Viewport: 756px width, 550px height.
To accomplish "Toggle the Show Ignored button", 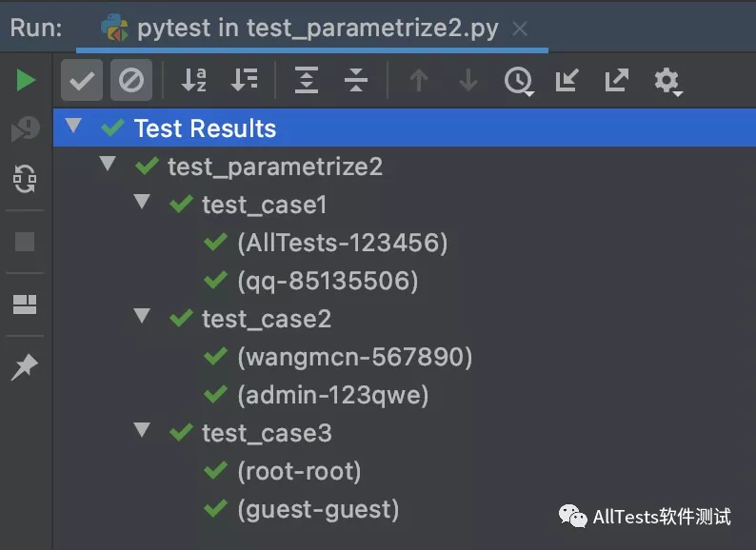I will coord(131,81).
